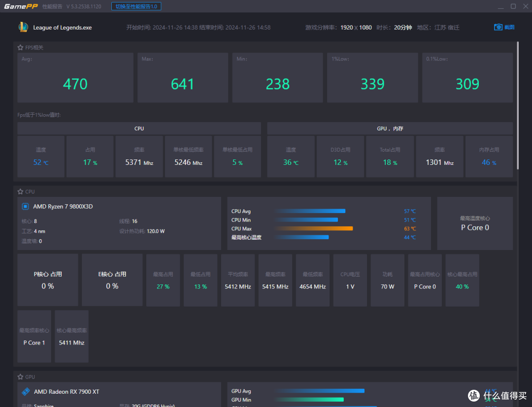Click the 截图 screenshot text link
Image resolution: width=532 pixels, height=407 pixels.
(509, 27)
